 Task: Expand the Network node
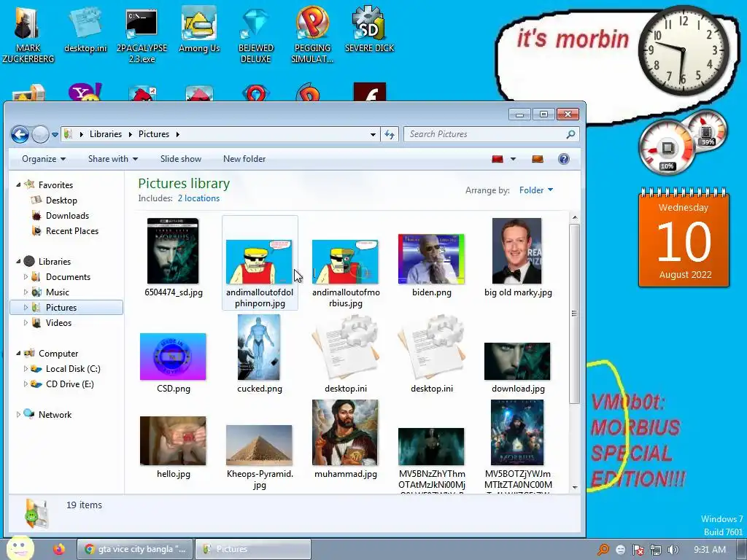[x=18, y=415]
